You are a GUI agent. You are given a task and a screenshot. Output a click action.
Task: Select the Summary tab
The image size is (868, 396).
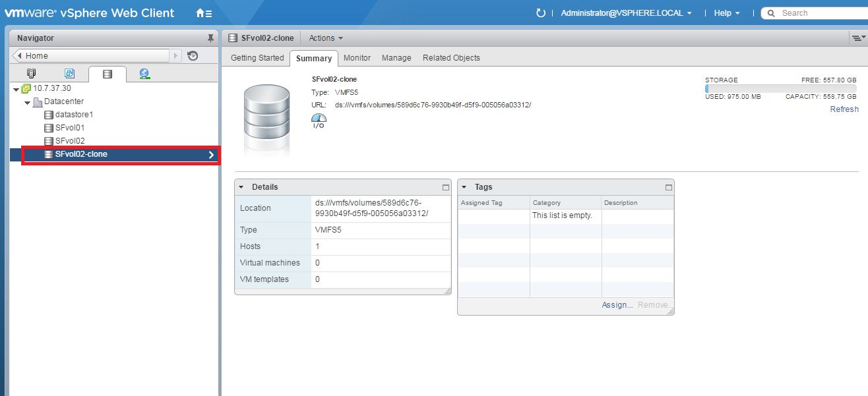pyautogui.click(x=314, y=59)
